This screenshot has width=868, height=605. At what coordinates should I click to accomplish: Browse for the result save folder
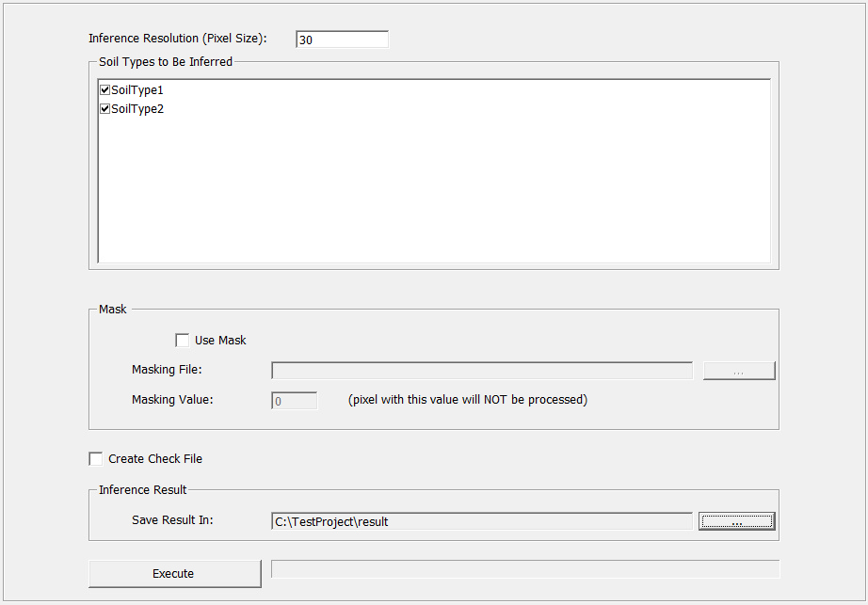pos(737,521)
